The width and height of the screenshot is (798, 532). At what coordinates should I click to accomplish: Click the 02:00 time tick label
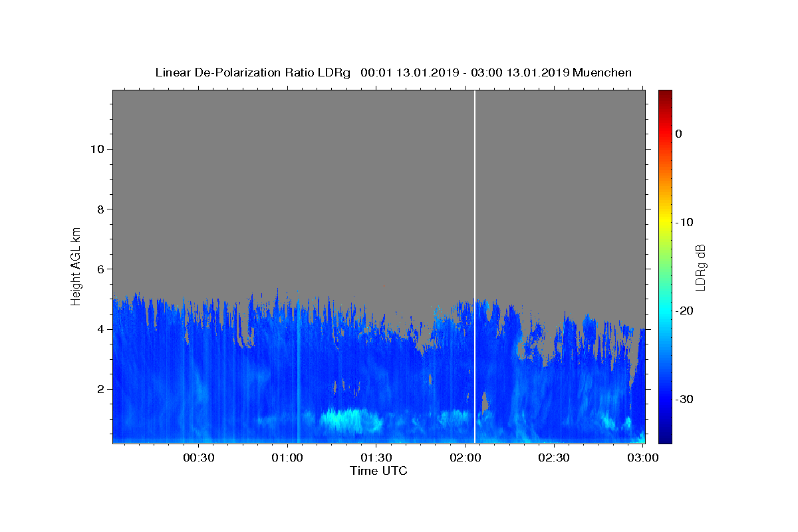click(465, 458)
